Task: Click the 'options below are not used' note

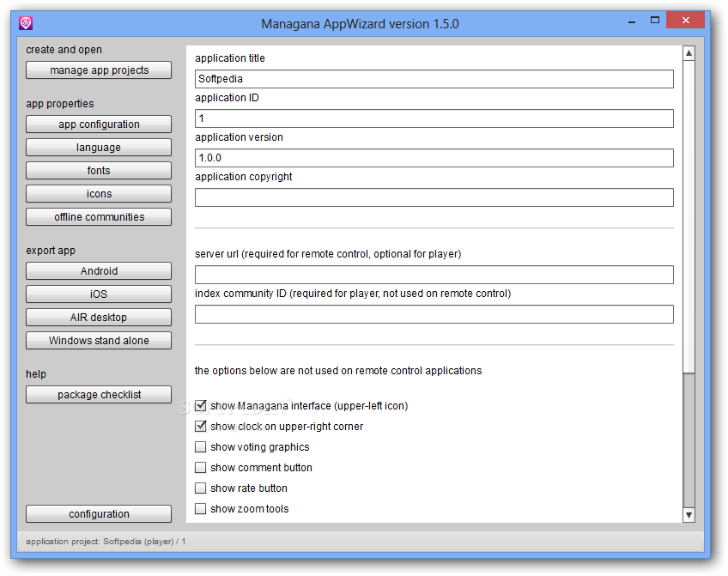Action: click(338, 371)
